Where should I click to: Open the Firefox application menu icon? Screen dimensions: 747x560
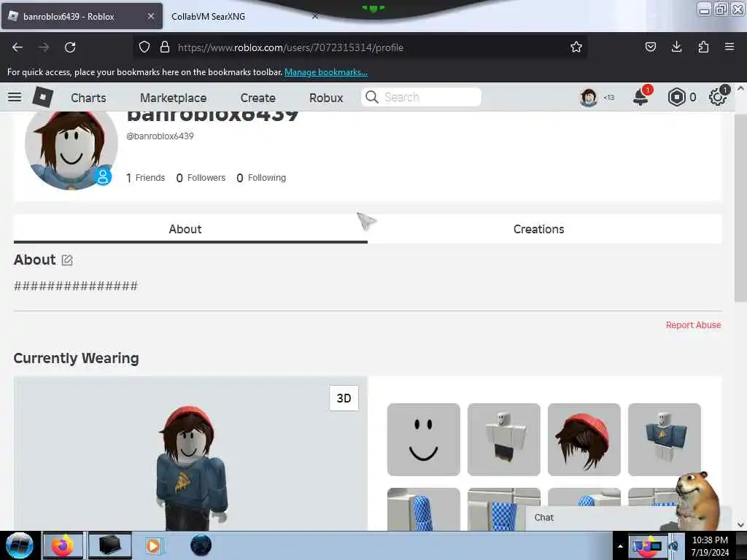point(729,47)
